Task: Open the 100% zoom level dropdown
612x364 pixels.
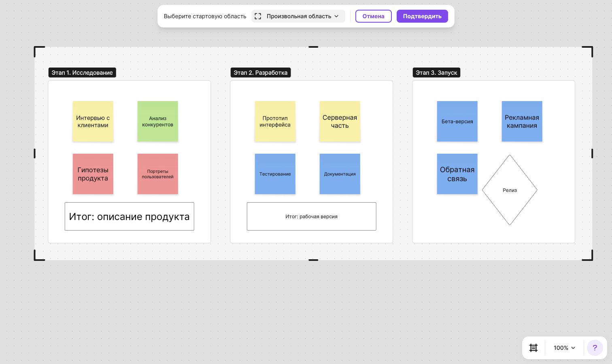Action: [564, 348]
